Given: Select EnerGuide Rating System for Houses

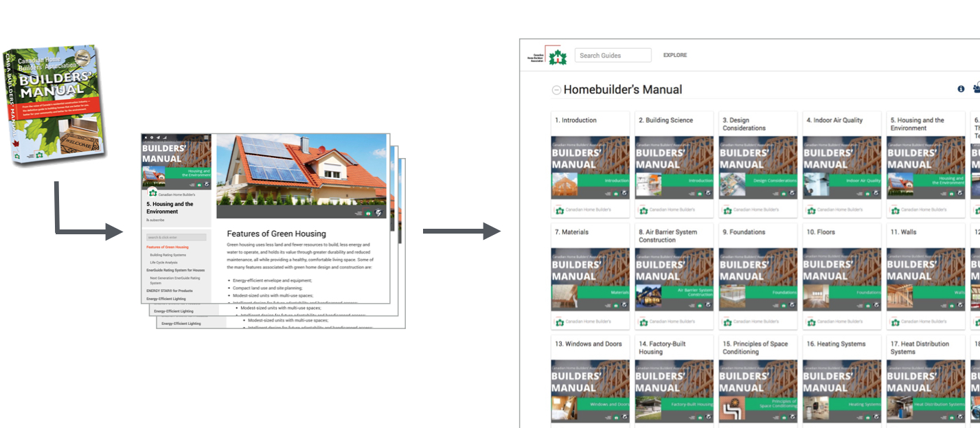Looking at the screenshot, I should pos(176,270).
